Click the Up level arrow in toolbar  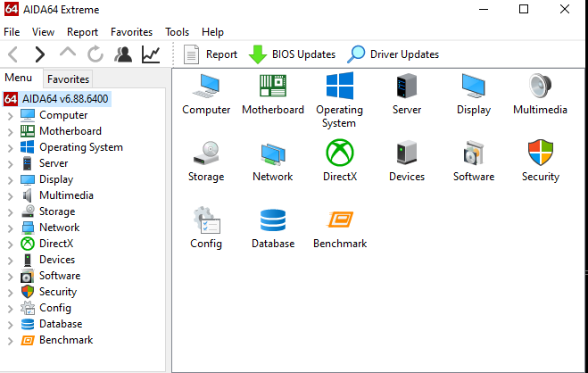(x=68, y=53)
